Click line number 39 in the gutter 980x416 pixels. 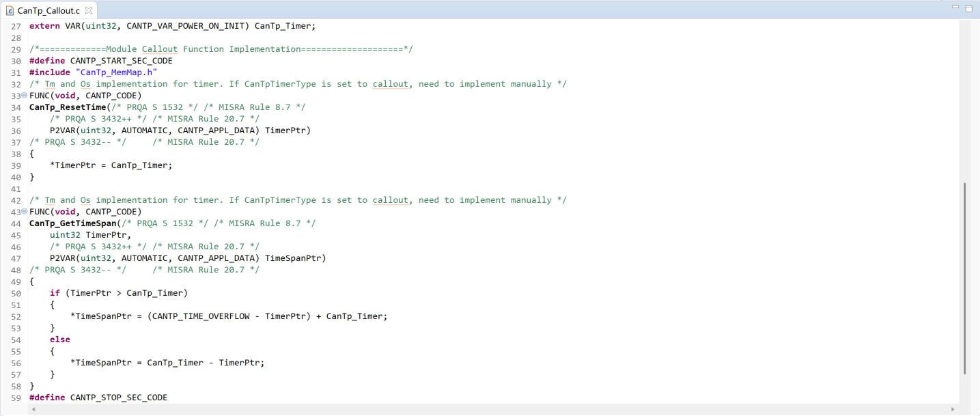click(x=16, y=165)
